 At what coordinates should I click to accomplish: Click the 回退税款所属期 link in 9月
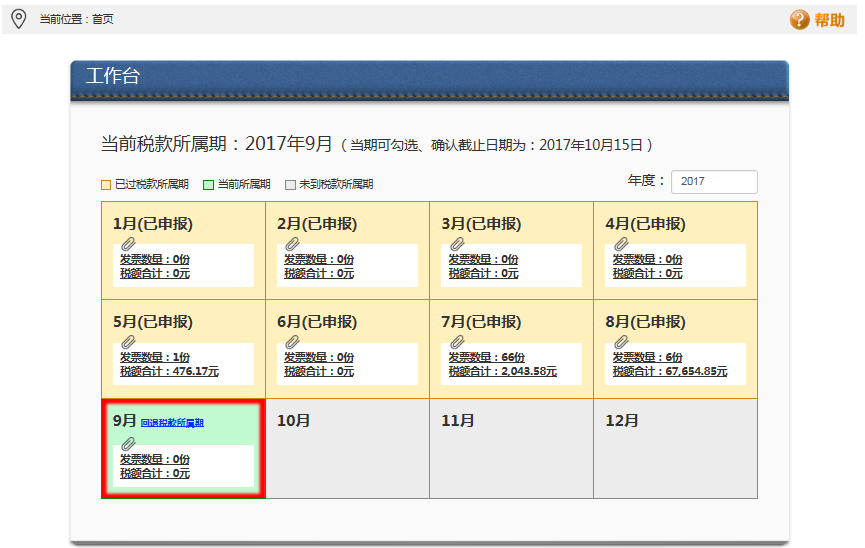[172, 423]
